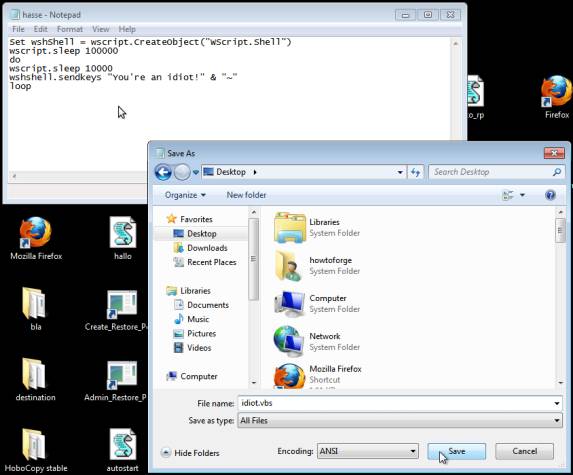Open Notepad Help menu
Image resolution: width=573 pixels, height=475 pixels.
[x=127, y=29]
